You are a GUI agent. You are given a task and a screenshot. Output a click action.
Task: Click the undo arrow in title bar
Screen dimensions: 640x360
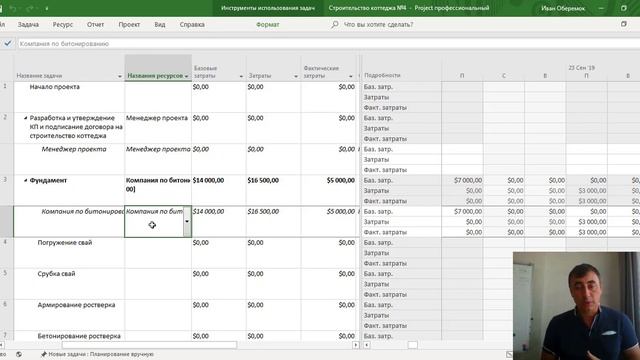click(x=13, y=8)
